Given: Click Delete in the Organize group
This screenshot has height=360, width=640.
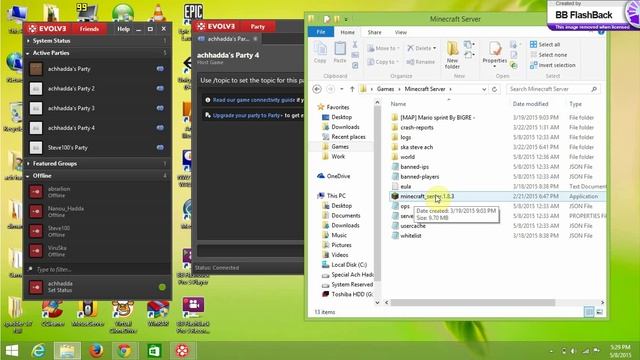Looking at the screenshot, I should 422,48.
